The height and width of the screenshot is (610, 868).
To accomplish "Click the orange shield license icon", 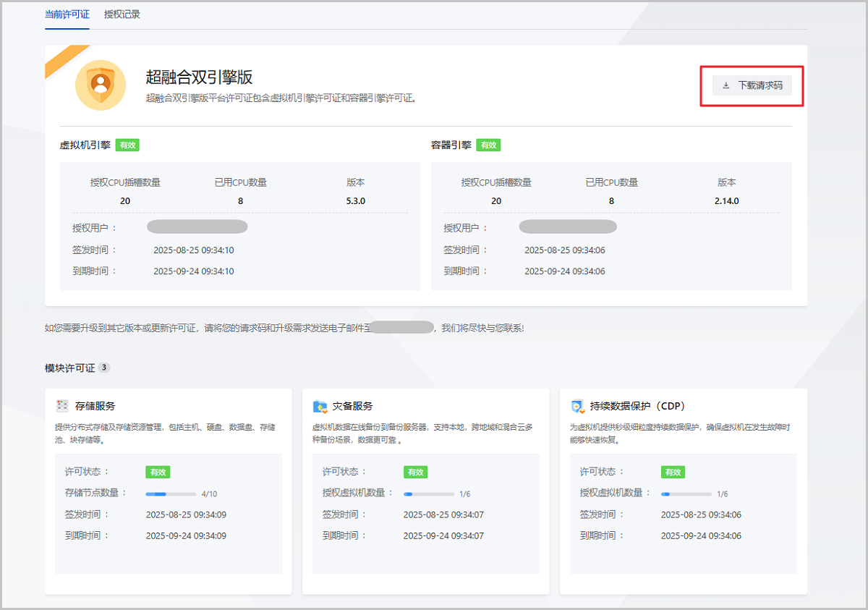I will point(101,85).
